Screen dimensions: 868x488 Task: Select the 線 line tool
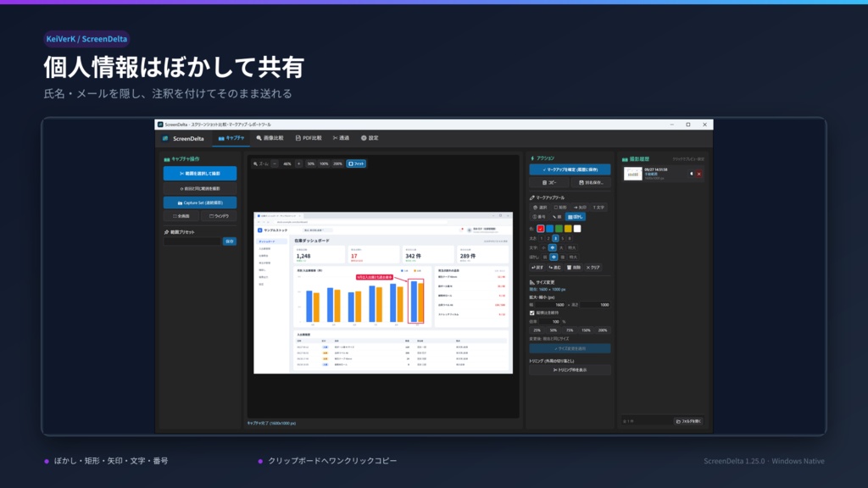557,217
